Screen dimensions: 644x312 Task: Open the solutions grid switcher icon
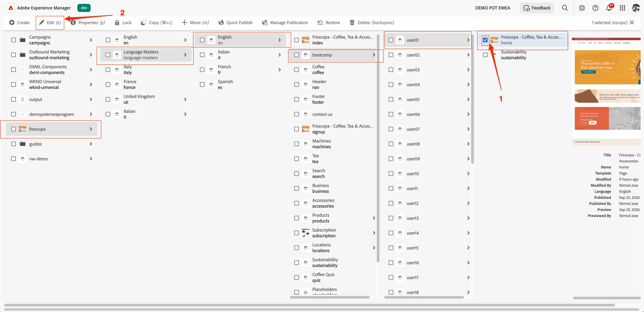[x=622, y=8]
